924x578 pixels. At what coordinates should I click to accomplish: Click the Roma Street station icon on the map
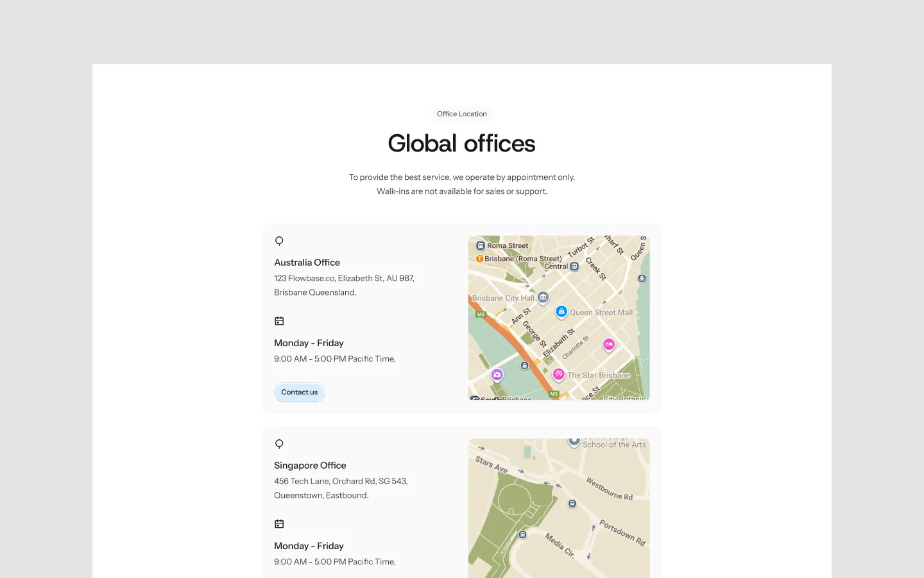click(481, 246)
